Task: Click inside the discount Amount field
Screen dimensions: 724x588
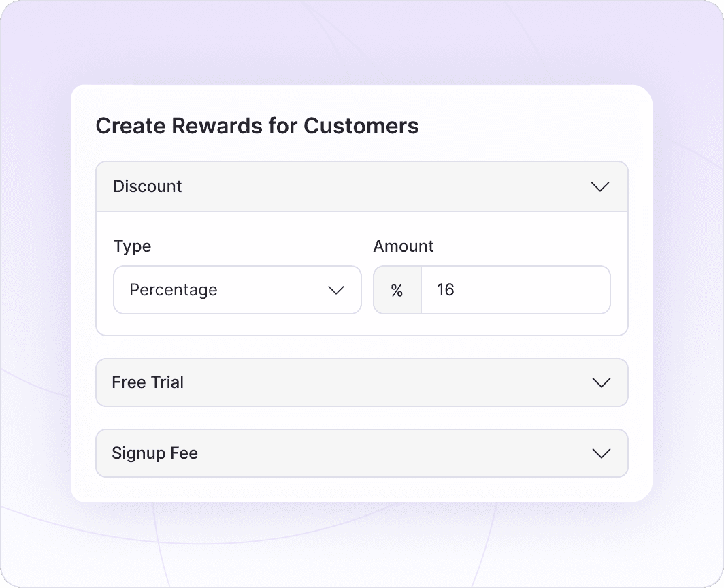Action: pos(515,290)
